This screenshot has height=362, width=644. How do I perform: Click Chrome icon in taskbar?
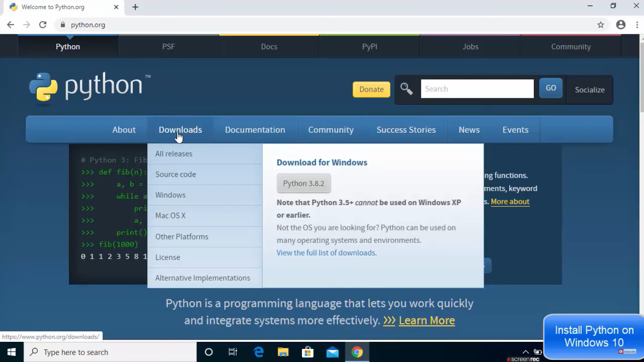[x=357, y=352]
